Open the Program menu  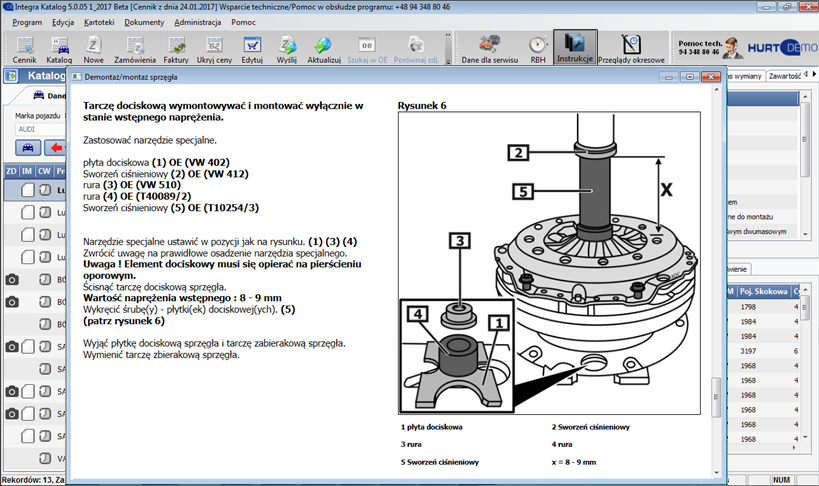point(27,22)
